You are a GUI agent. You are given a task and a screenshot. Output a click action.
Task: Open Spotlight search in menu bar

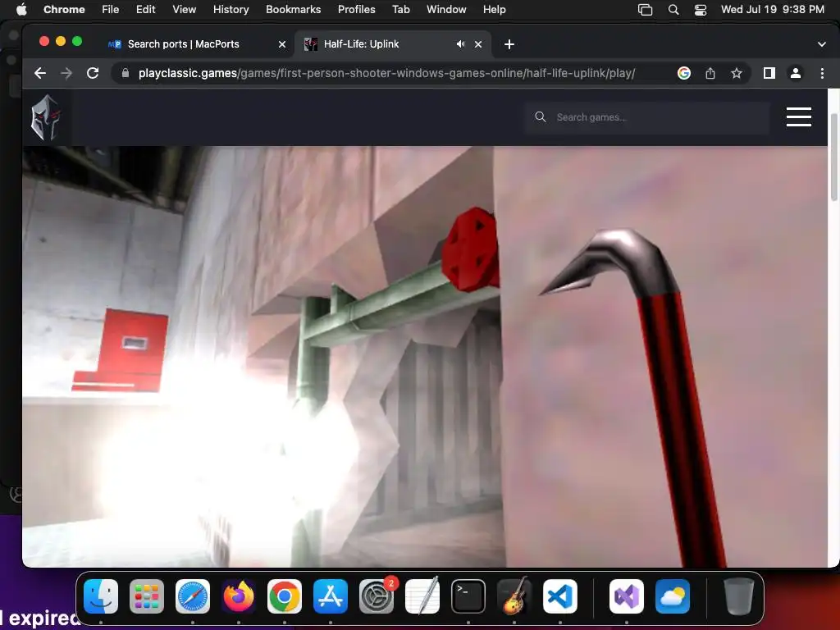tap(673, 10)
